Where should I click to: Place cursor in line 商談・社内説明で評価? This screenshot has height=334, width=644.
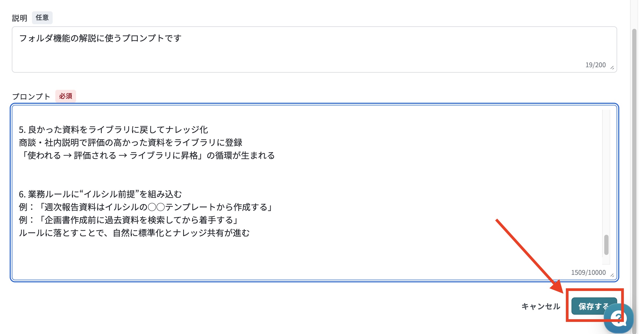click(x=131, y=143)
